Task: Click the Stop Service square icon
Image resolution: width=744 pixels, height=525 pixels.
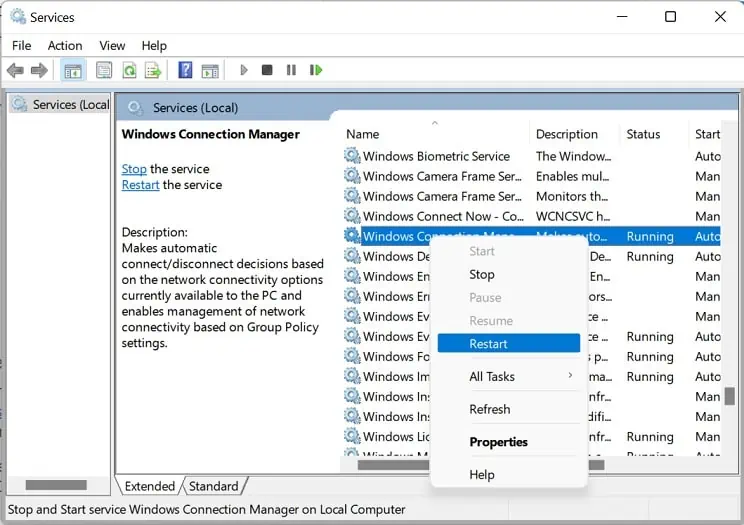Action: point(267,70)
